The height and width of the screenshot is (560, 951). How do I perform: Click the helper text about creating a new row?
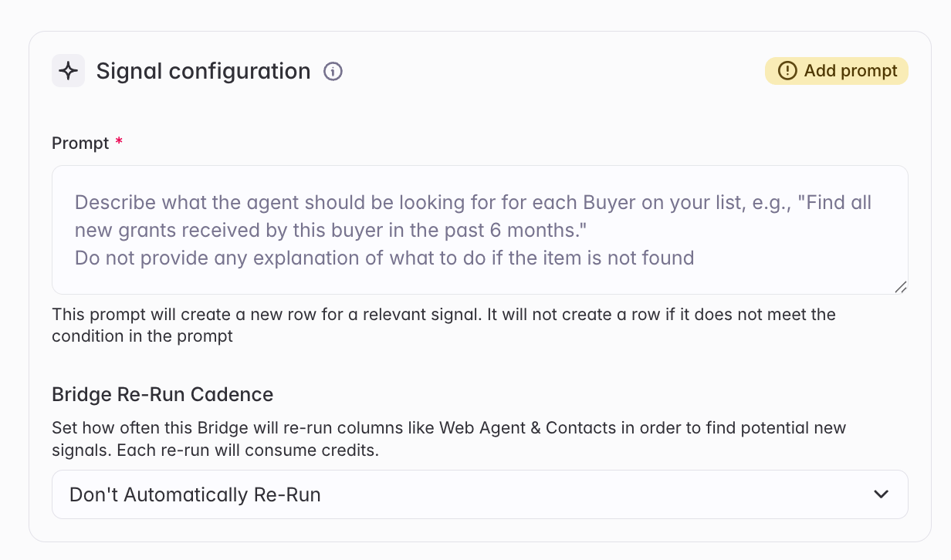pos(444,326)
